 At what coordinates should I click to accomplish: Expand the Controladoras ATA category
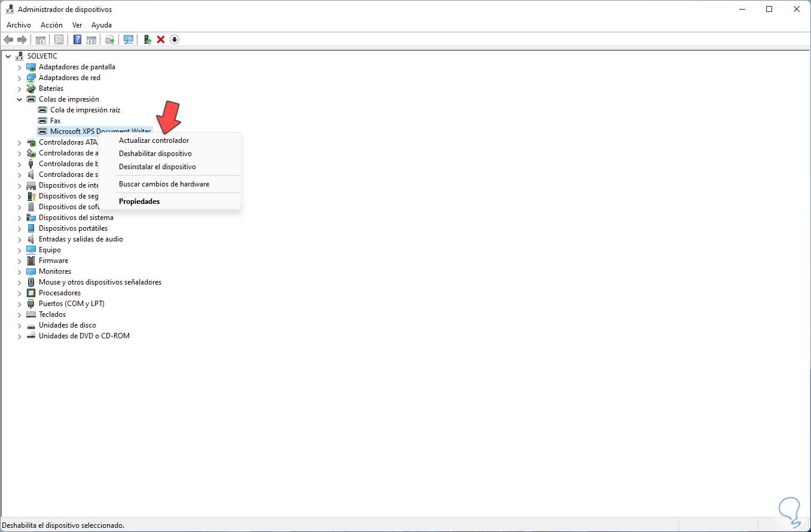coord(19,142)
